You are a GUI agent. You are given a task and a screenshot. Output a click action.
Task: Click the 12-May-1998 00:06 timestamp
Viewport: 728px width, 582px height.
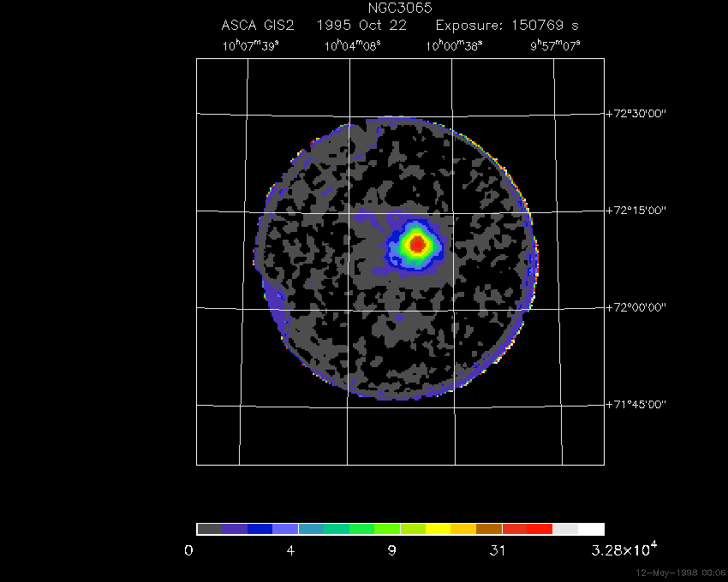point(681,573)
